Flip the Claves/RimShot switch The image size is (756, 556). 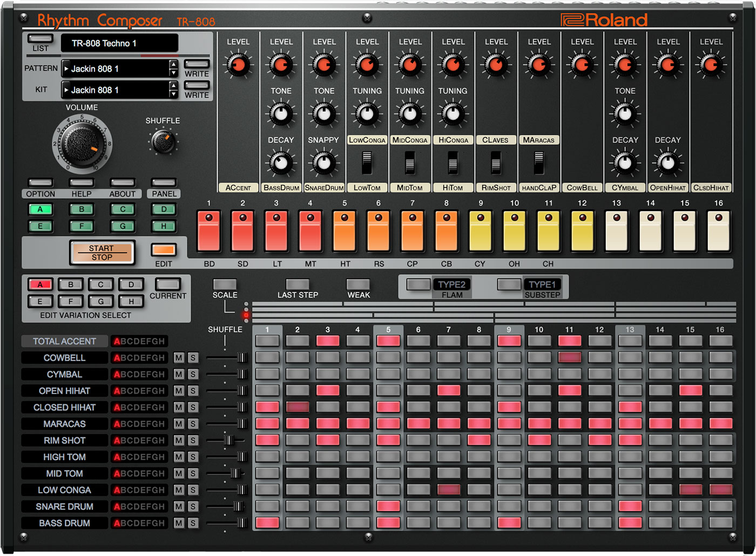pos(496,162)
